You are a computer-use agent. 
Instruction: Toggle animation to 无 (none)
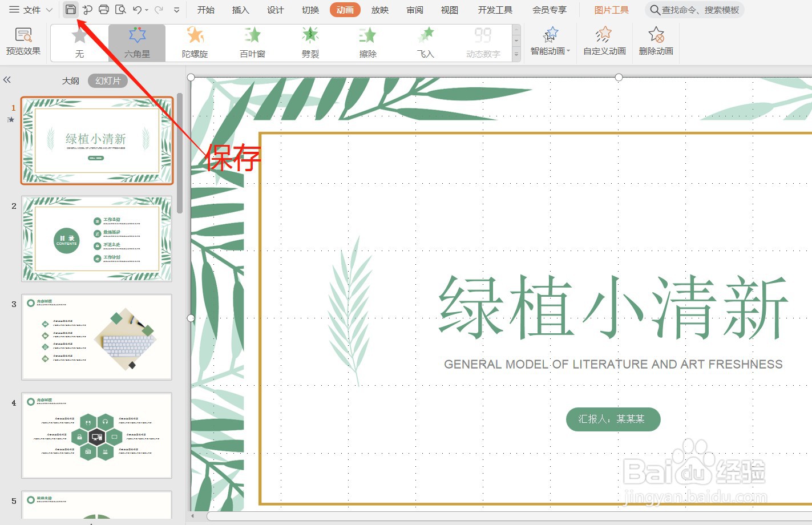pyautogui.click(x=79, y=42)
